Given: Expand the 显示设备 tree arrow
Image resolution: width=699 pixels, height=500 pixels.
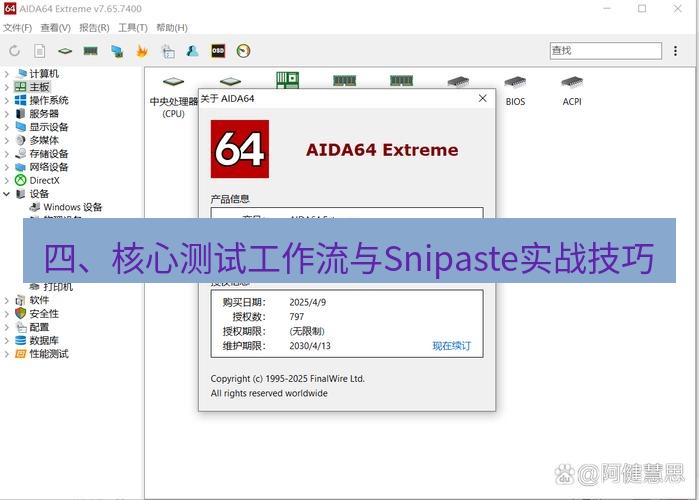Looking at the screenshot, I should point(7,127).
